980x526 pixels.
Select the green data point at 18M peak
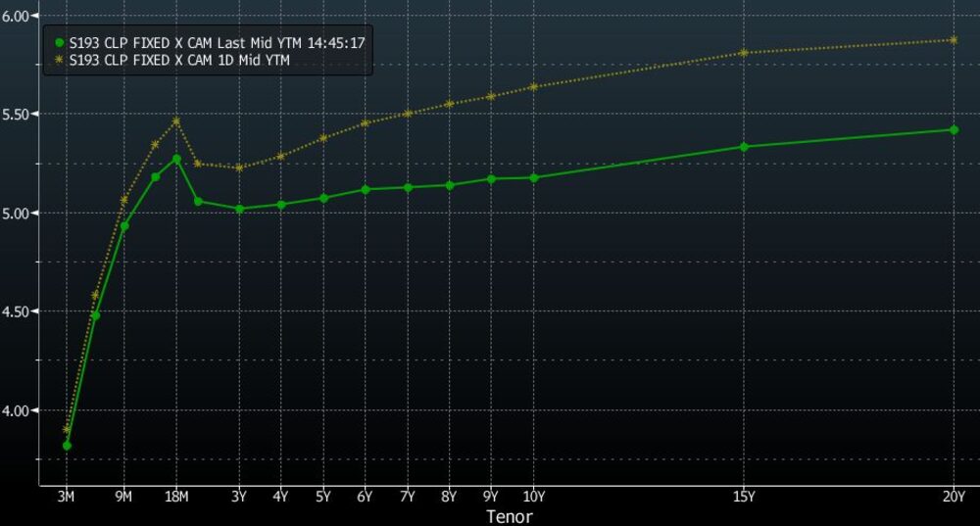coord(176,159)
